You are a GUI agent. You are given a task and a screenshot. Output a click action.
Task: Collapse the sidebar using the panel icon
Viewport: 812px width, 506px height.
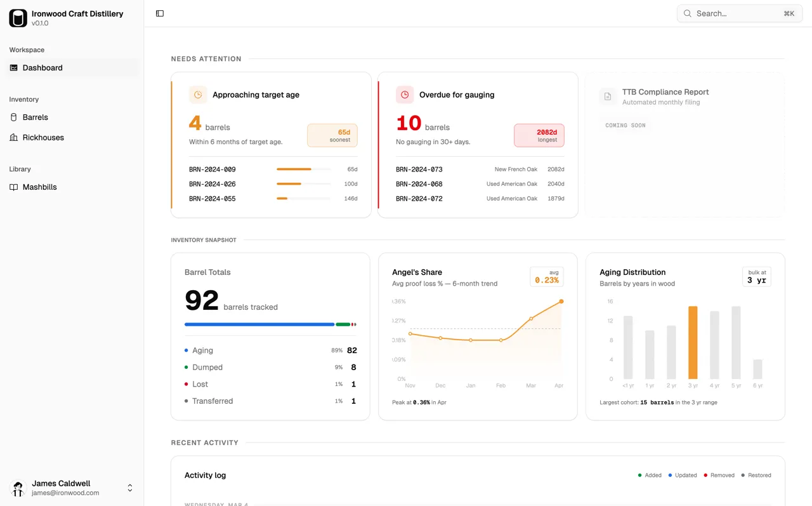[159, 13]
